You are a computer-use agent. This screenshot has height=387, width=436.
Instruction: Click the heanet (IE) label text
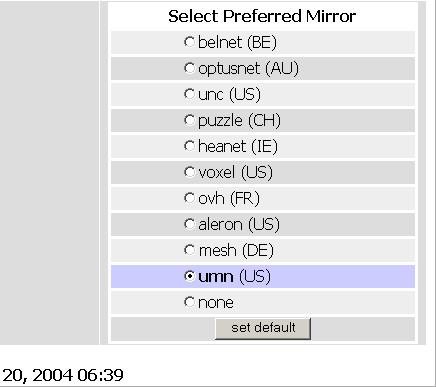click(x=238, y=146)
